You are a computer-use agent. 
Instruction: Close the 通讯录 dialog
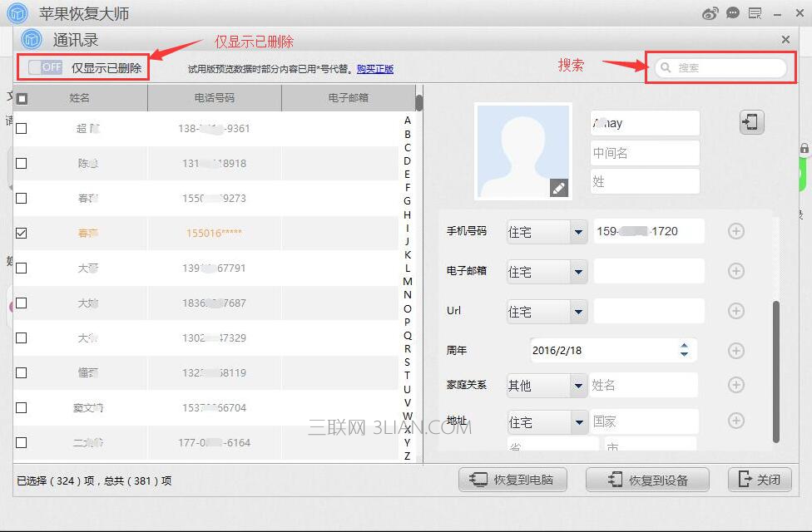tap(785, 39)
